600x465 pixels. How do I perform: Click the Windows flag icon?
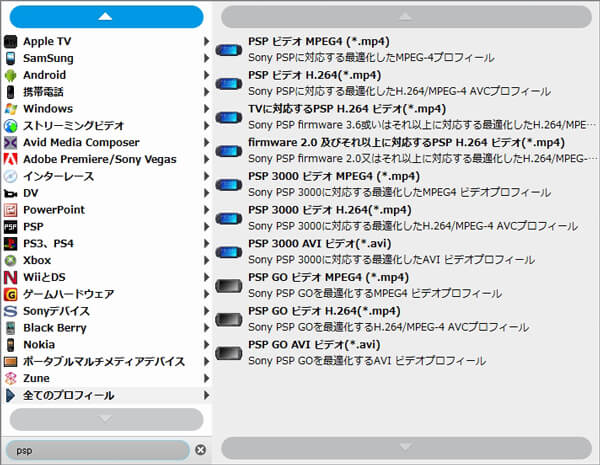point(11,109)
